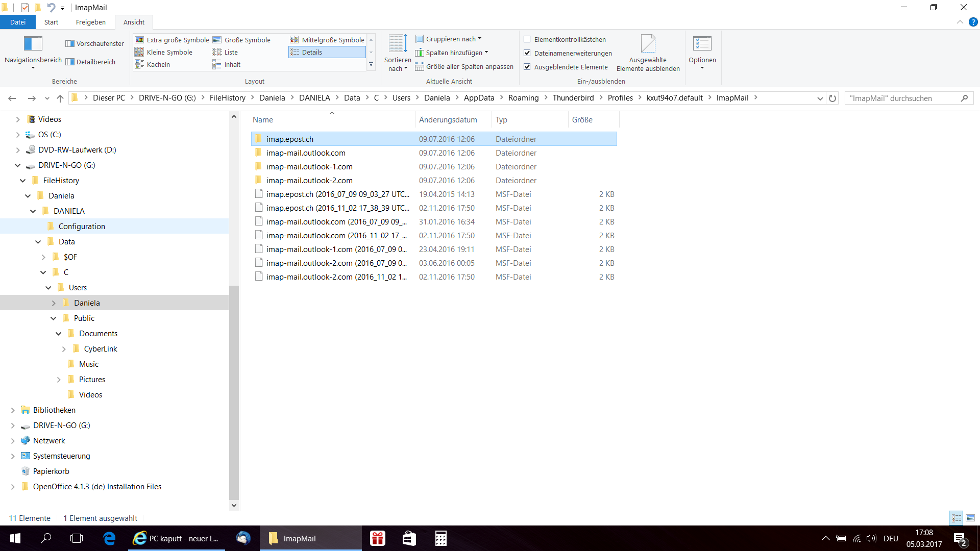Click Ausgewählte Elemente ausblenden icon
Image resolution: width=980 pixels, height=551 pixels.
point(648,44)
